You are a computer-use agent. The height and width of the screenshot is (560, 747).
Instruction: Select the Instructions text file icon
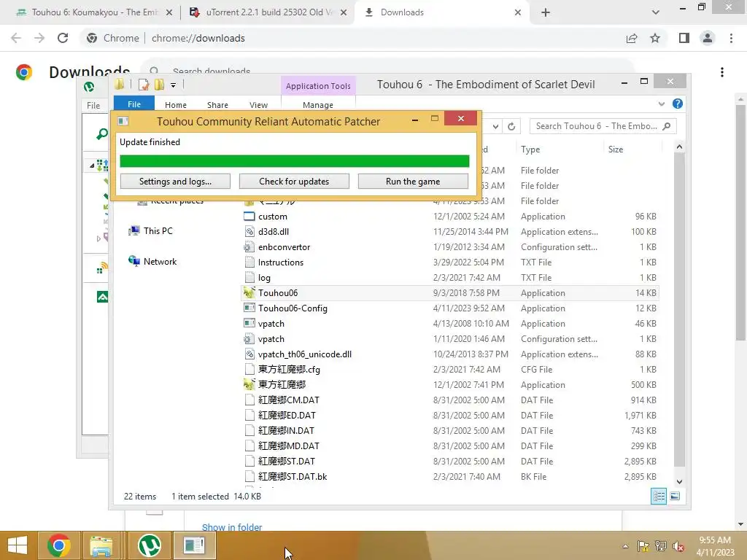249,262
